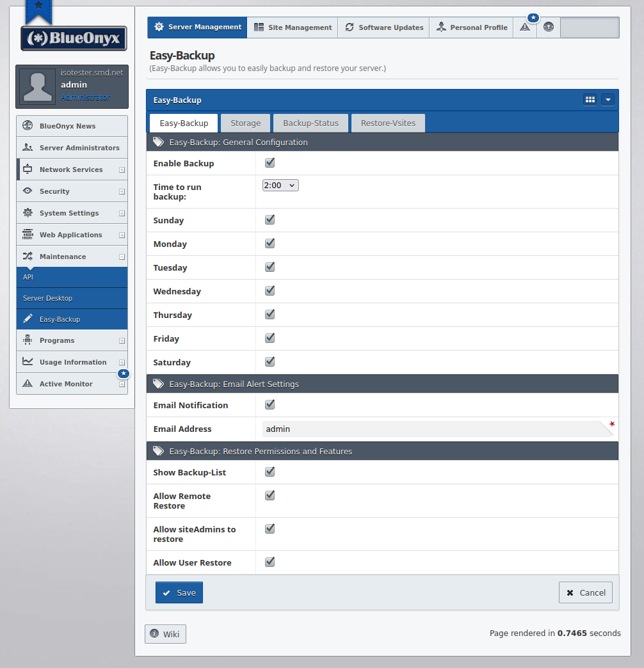
Task: Save the Easy-Backup settings
Action: [x=179, y=592]
